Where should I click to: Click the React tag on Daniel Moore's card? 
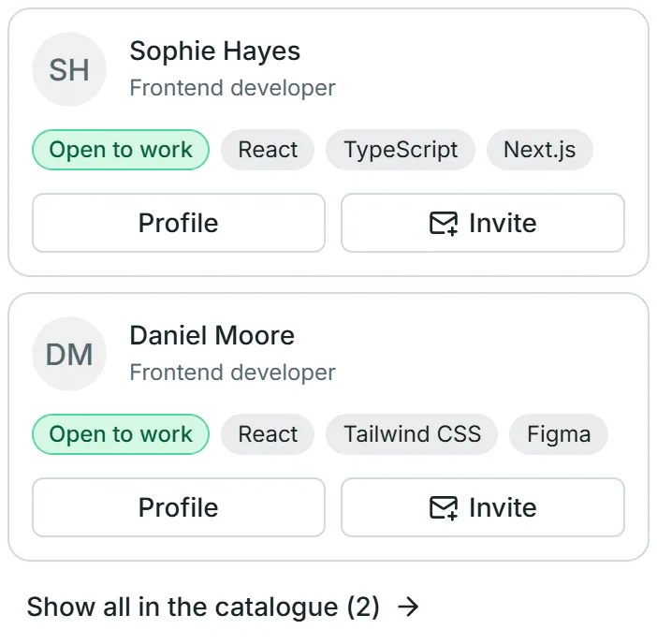pyautogui.click(x=268, y=434)
